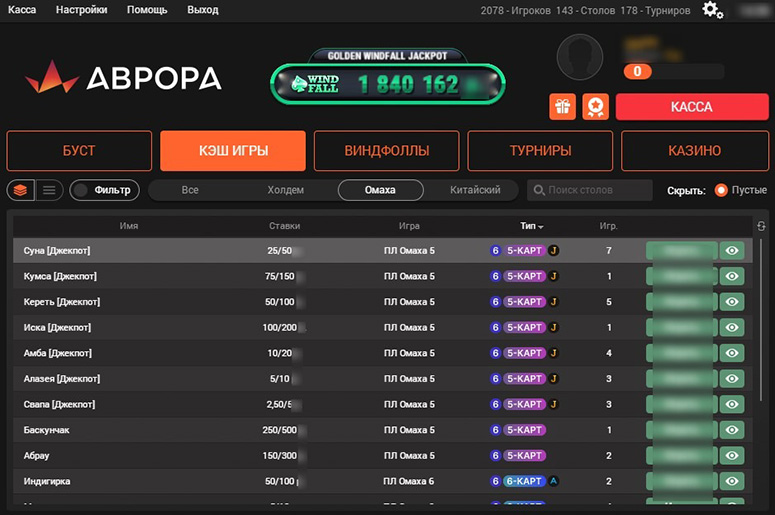Switch to stacked layers view icon
This screenshot has height=515, width=775.
pos(20,190)
